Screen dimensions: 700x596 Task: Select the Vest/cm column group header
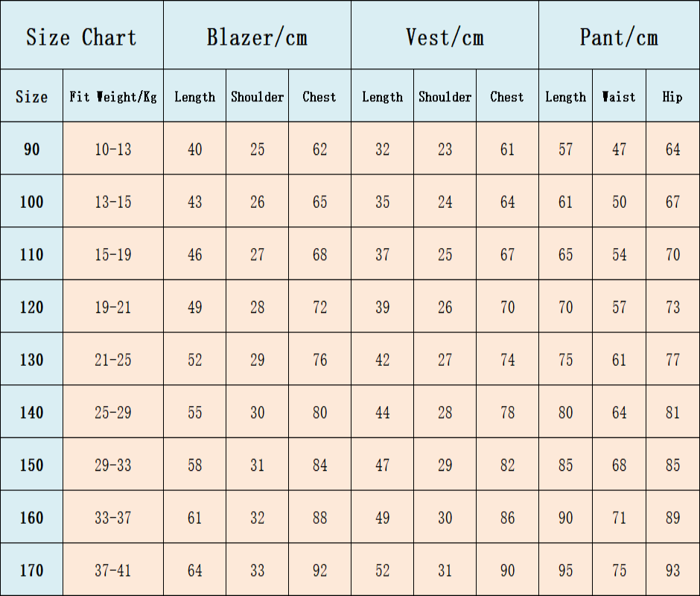[x=445, y=35]
